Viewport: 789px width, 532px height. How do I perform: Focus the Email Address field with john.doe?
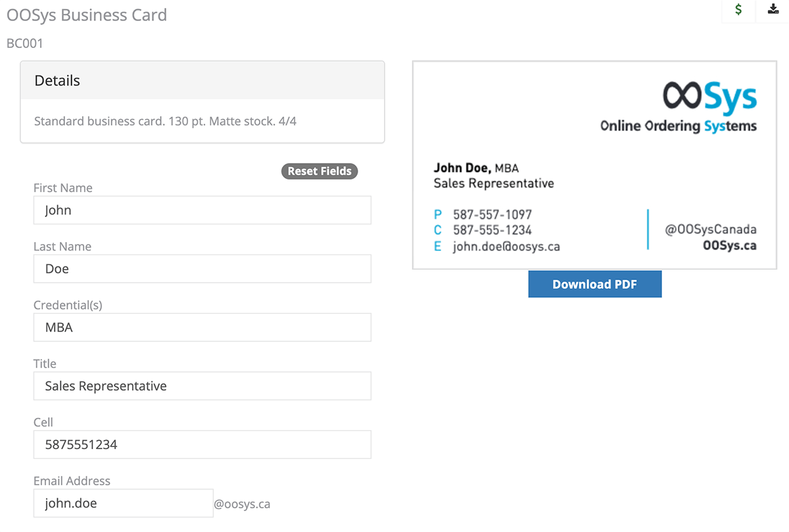pos(123,504)
